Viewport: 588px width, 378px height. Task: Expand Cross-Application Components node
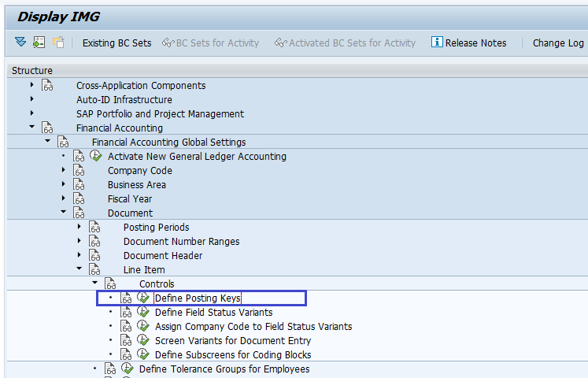31,85
